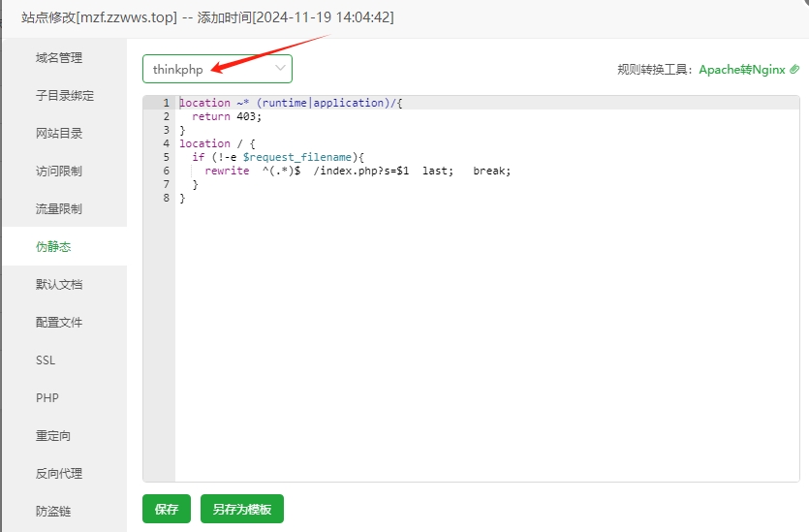The width and height of the screenshot is (809, 532).
Task: Go to the SSL tab
Action: (65, 360)
